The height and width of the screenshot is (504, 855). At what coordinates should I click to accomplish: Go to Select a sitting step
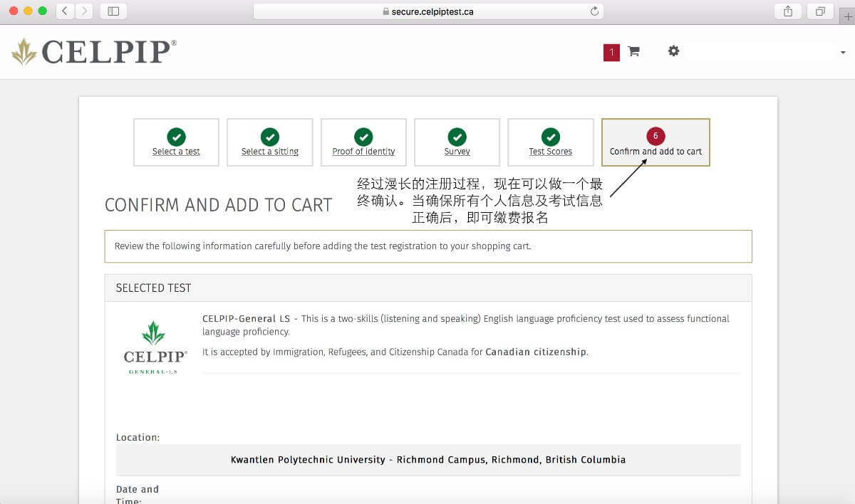pos(270,142)
